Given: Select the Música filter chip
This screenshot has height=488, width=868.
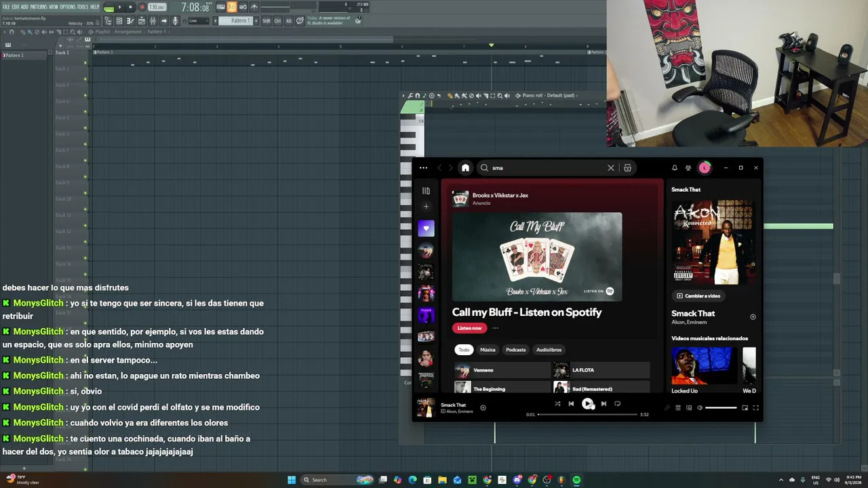Looking at the screenshot, I should pyautogui.click(x=488, y=350).
